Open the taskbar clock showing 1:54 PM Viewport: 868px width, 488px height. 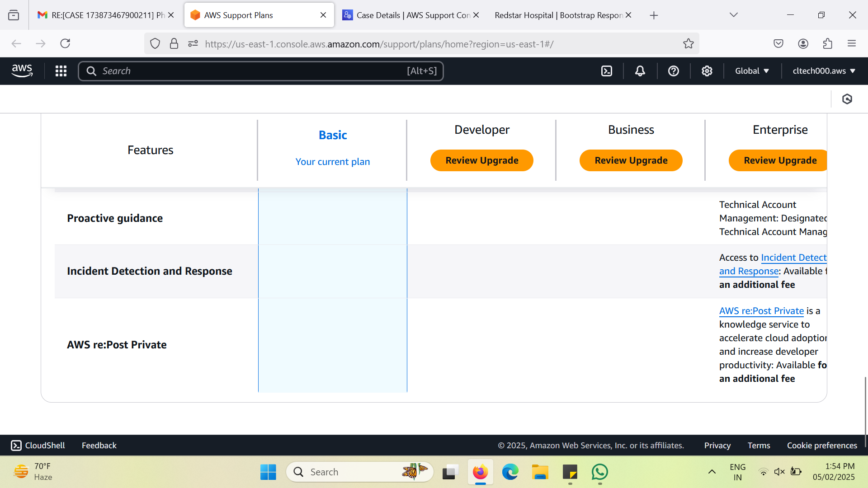(x=834, y=472)
